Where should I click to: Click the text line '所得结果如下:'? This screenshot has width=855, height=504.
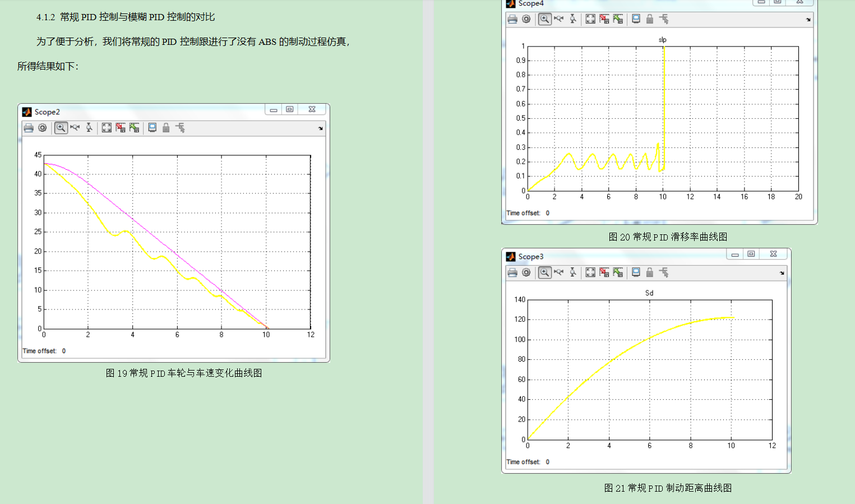[48, 66]
